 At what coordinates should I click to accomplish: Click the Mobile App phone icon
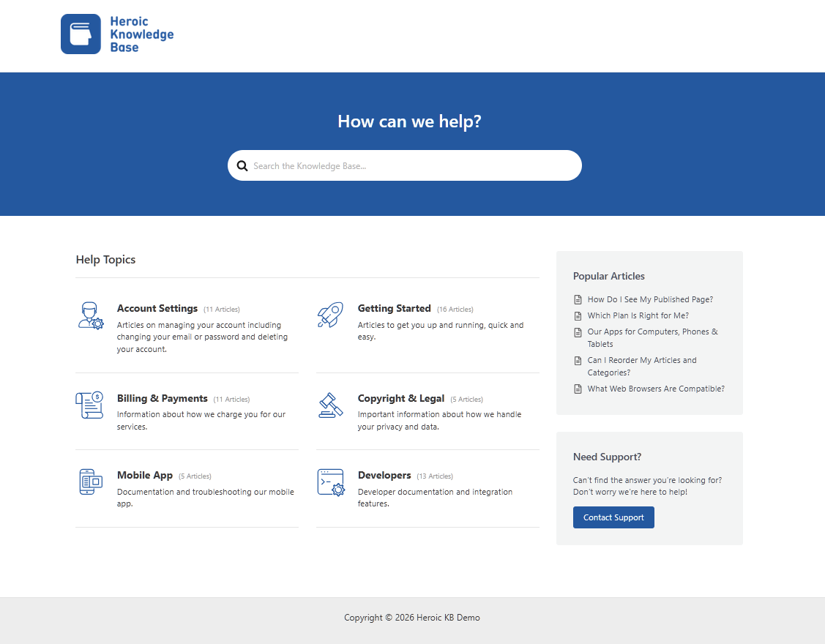91,482
